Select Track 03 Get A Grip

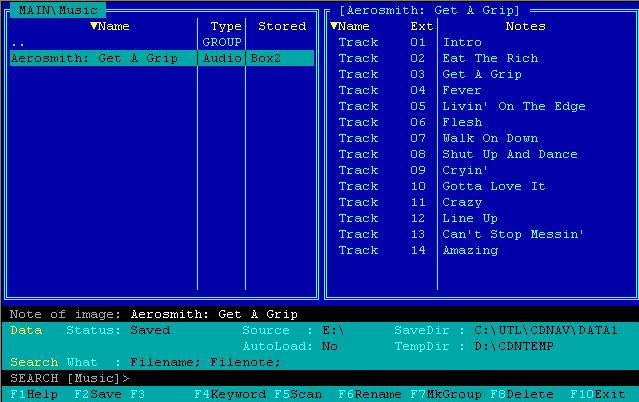click(482, 74)
